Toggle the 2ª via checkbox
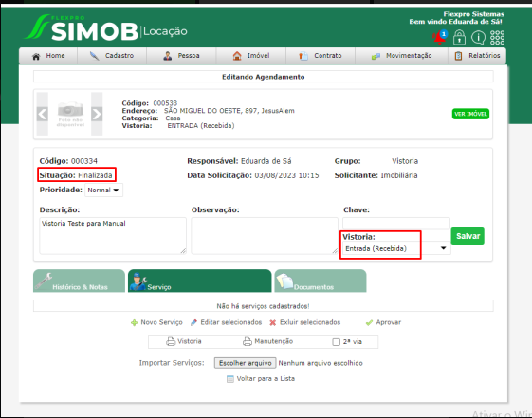The image size is (532, 418). click(x=337, y=342)
